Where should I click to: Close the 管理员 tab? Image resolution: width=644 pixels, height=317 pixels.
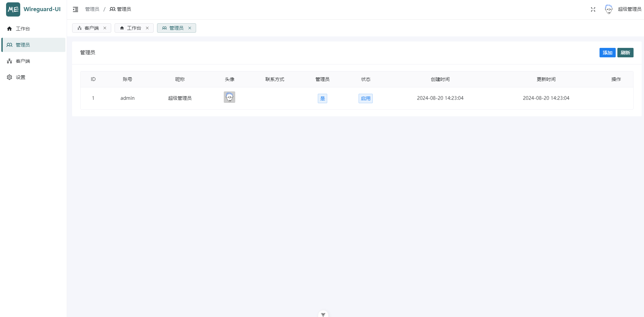click(x=190, y=28)
